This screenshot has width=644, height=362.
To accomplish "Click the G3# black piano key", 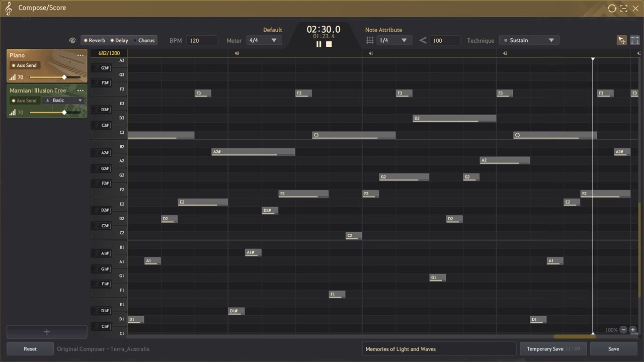I will (101, 68).
